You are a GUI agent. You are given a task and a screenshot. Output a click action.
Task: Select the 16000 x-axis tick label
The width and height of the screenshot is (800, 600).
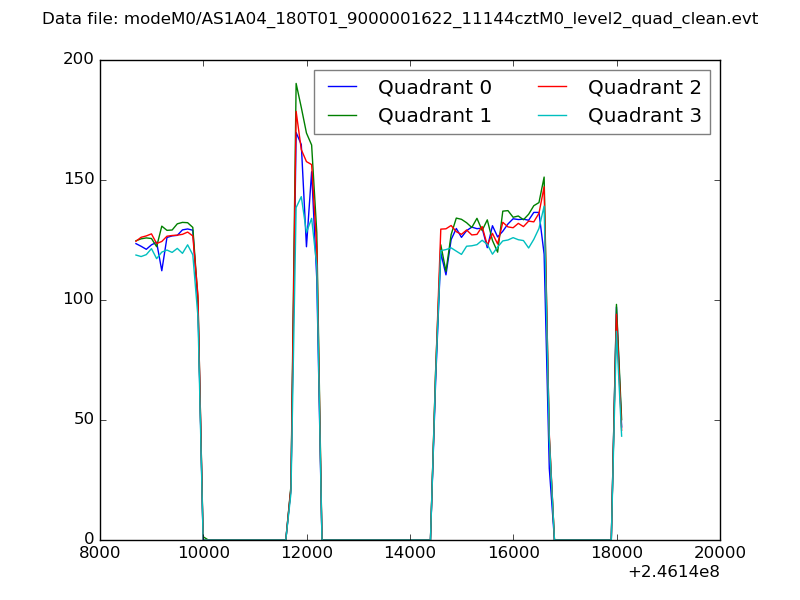coord(513,554)
